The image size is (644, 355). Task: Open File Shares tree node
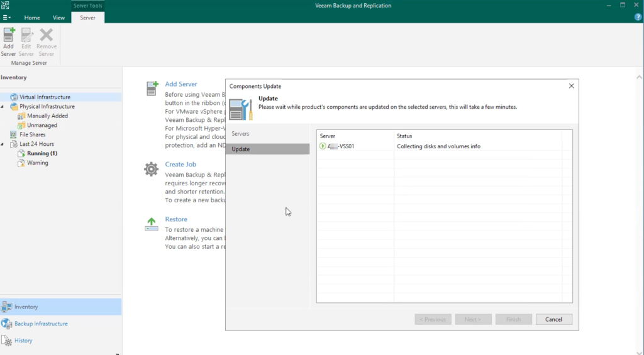tap(33, 134)
